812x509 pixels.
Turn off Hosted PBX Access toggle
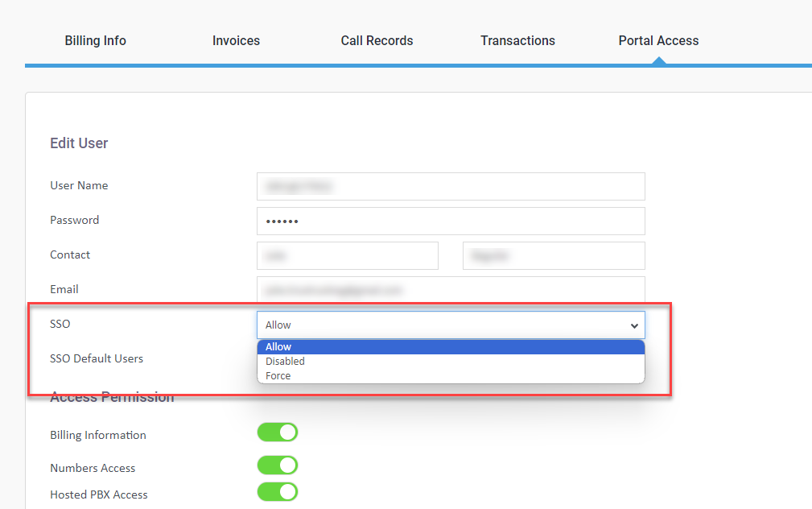[278, 492]
